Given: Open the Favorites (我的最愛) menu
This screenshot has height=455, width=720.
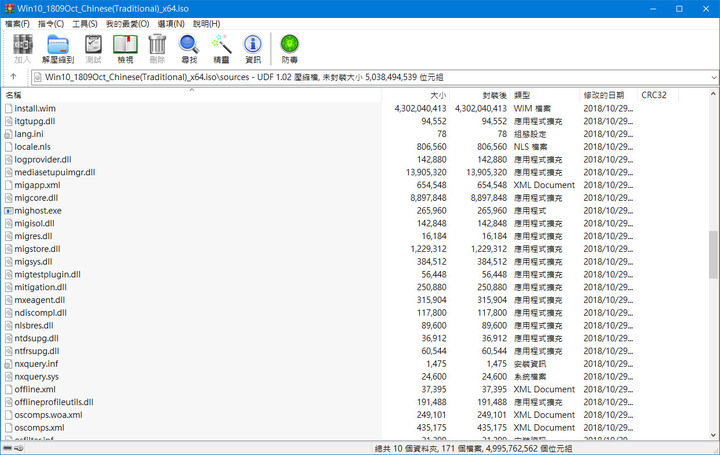Looking at the screenshot, I should tap(128, 23).
